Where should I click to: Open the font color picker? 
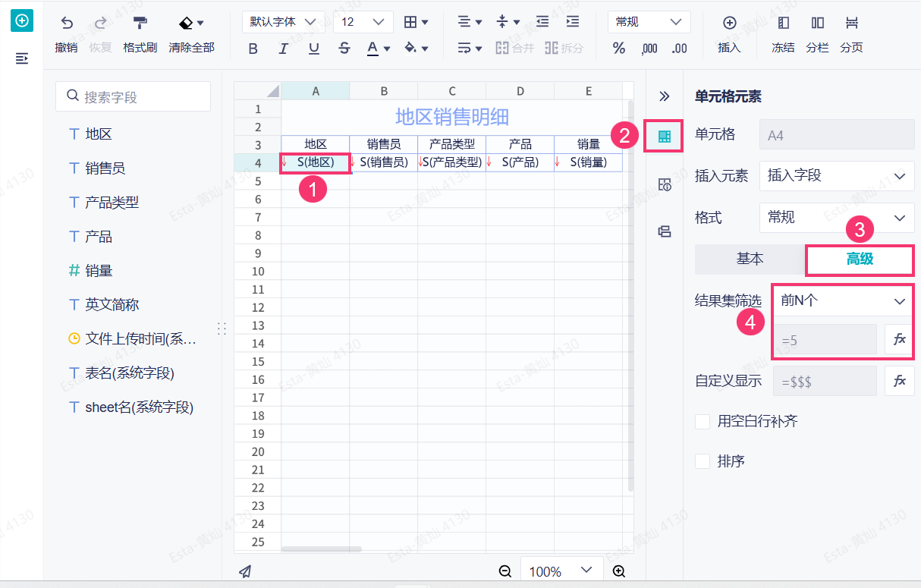pyautogui.click(x=378, y=49)
